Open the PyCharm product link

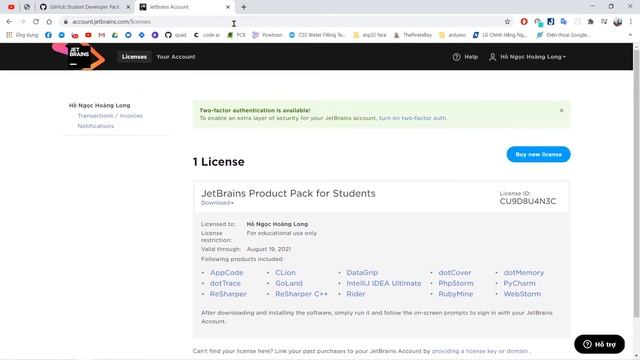519,283
